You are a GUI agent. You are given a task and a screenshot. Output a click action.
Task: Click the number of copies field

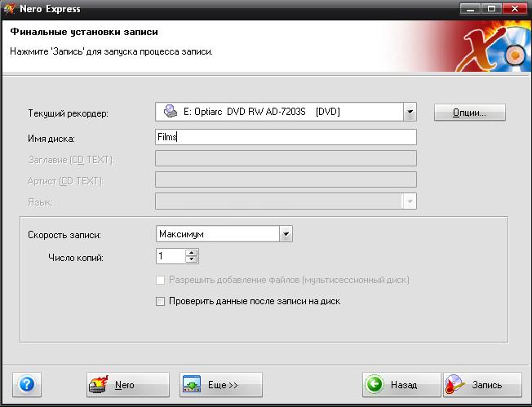point(171,256)
